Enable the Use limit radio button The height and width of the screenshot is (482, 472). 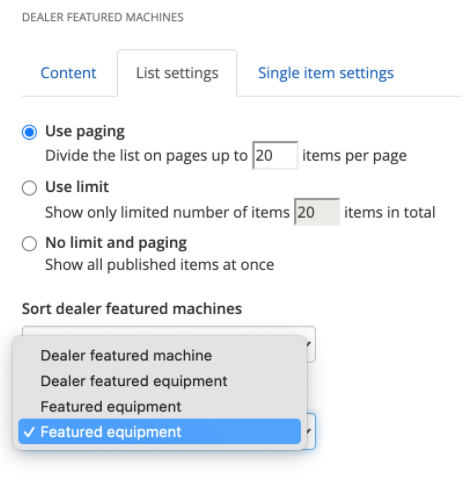29,188
